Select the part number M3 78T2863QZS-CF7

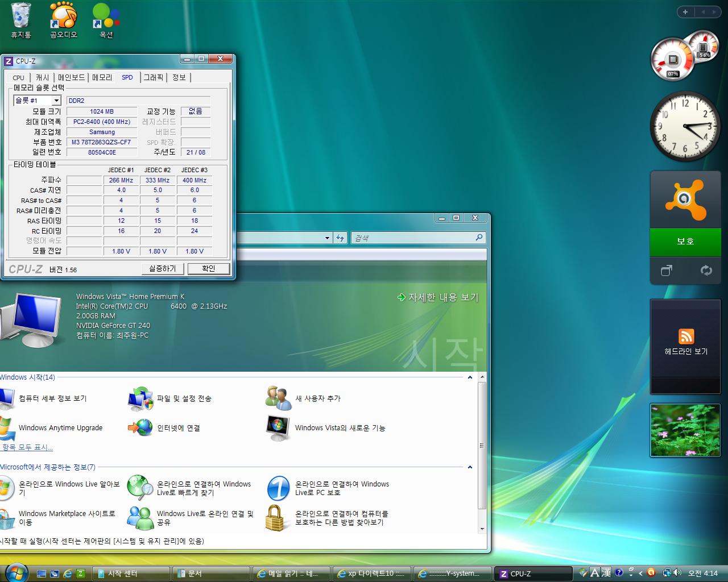pyautogui.click(x=102, y=142)
